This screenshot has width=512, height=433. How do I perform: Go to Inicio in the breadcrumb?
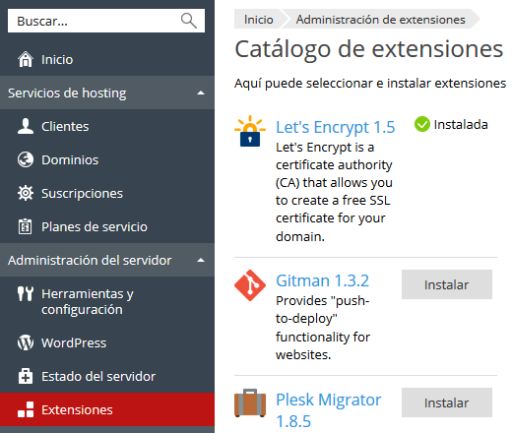point(259,20)
